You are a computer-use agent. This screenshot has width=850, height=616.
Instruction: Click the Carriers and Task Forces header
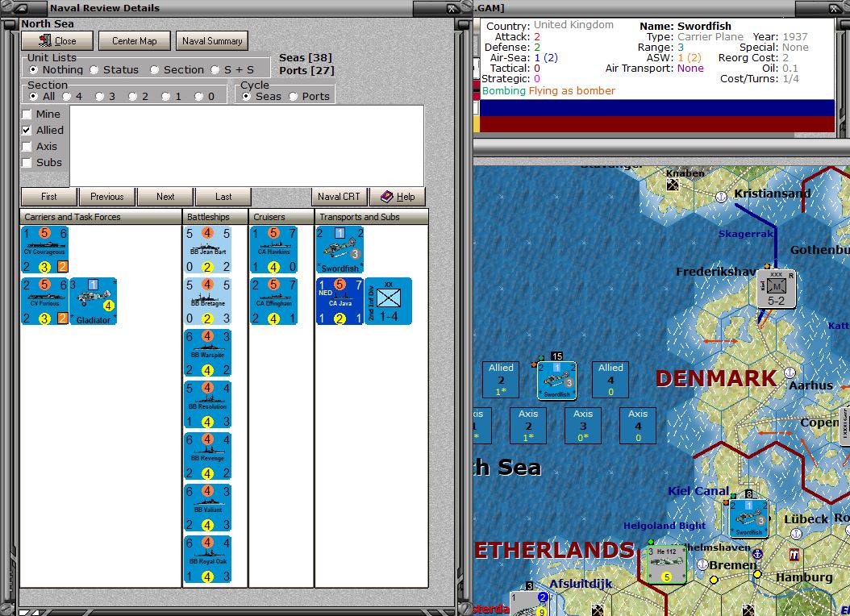coord(101,217)
